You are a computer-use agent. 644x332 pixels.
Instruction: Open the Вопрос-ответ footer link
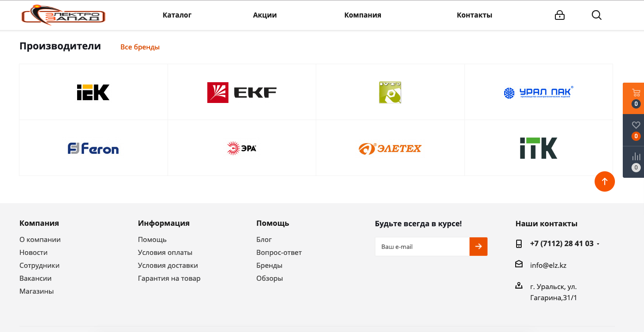(279, 253)
